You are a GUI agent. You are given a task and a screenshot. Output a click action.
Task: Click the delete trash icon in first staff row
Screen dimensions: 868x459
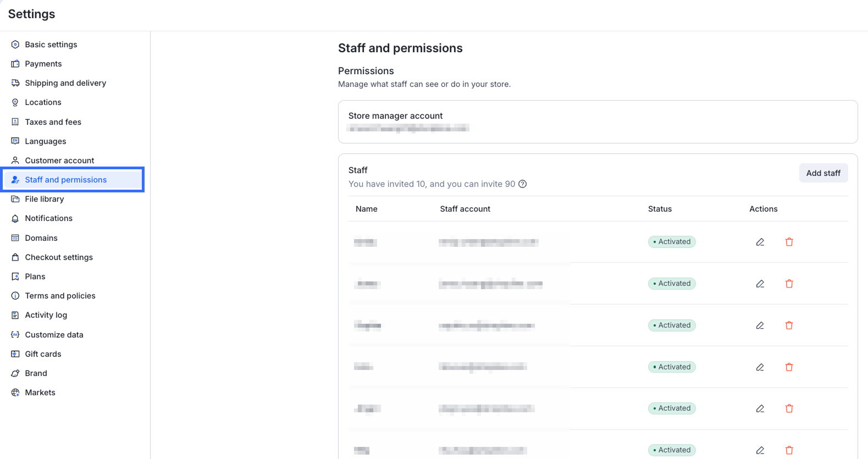point(789,242)
